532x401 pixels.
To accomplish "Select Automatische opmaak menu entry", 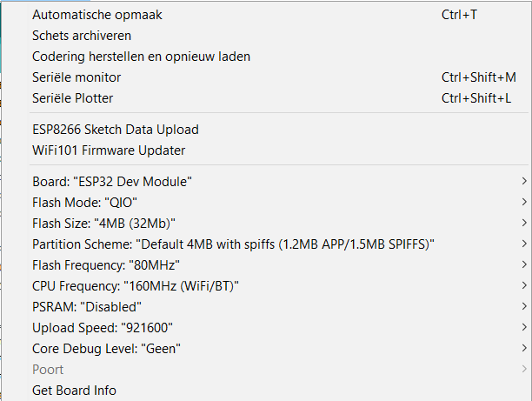I will pos(97,15).
